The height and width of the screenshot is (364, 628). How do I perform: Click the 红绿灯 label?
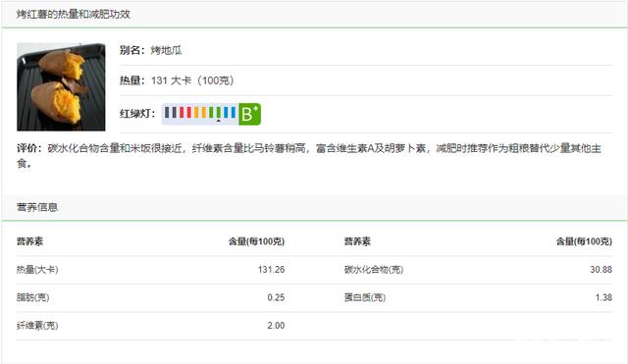[137, 114]
